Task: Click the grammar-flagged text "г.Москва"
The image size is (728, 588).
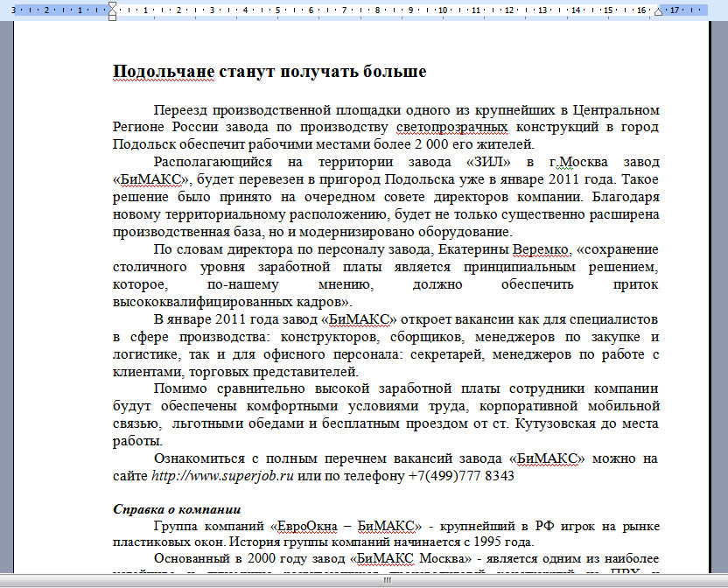Action: coord(578,162)
